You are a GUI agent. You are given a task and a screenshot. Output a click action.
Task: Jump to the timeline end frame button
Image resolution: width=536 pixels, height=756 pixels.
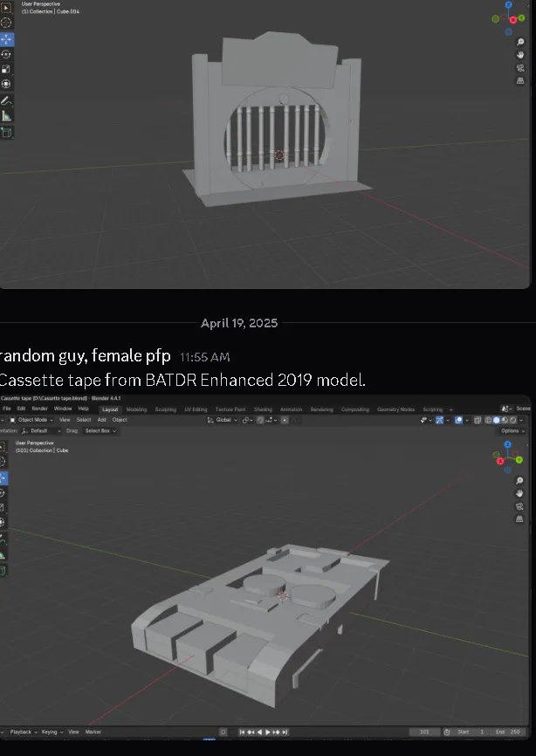285,732
